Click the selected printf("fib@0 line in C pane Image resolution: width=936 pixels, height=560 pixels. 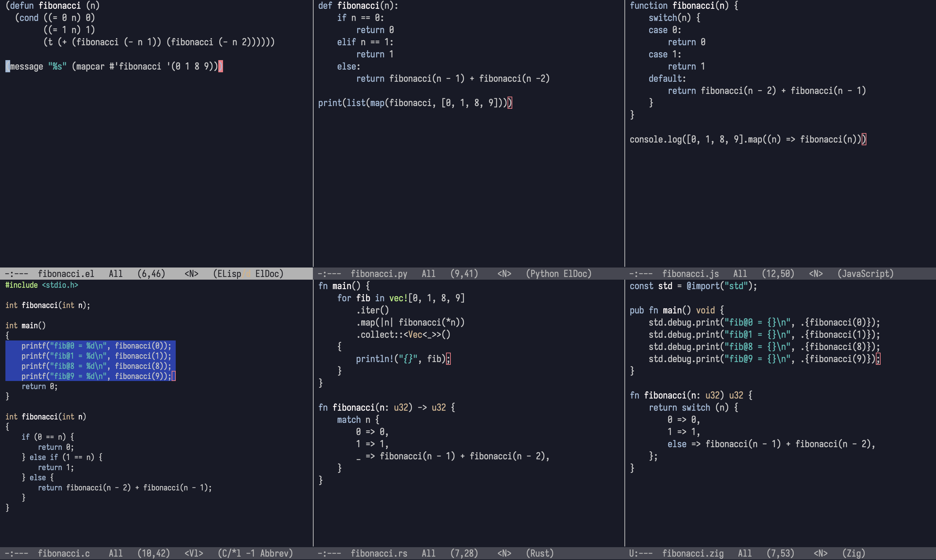click(96, 346)
